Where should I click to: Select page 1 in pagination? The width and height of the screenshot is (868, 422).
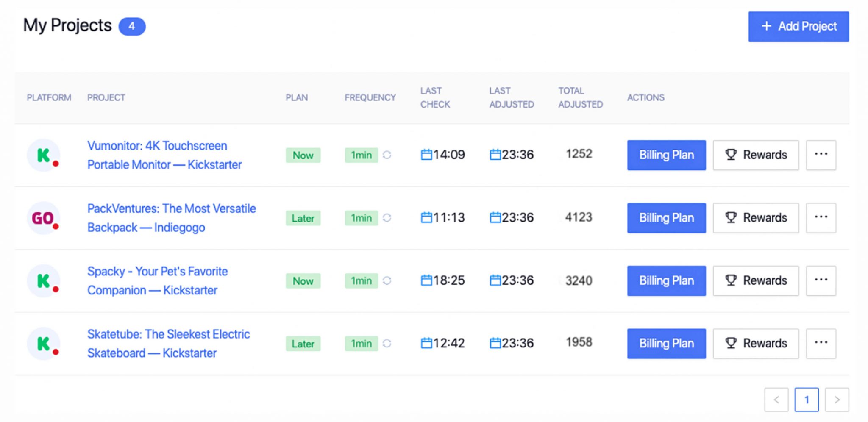pos(806,399)
